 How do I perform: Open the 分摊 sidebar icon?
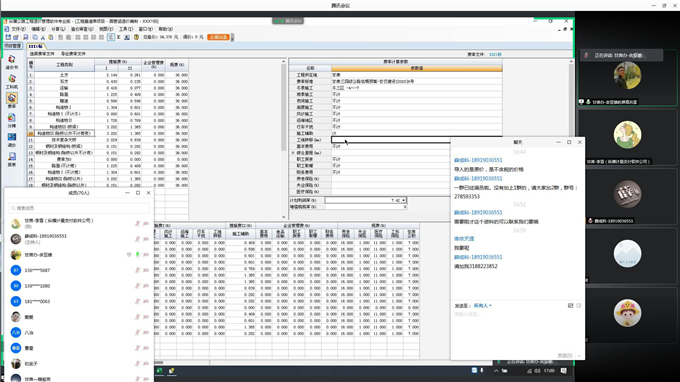click(12, 120)
